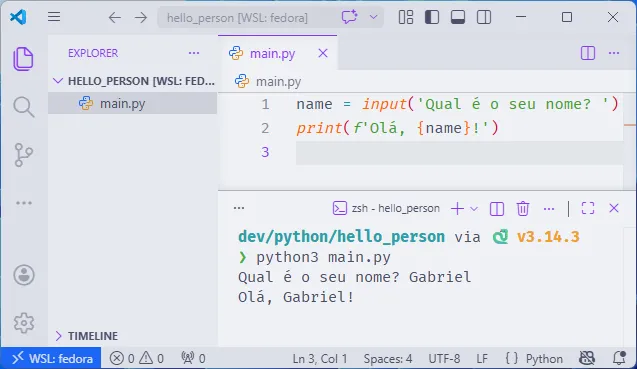Split the terminal
637x369 pixels.
[497, 208]
